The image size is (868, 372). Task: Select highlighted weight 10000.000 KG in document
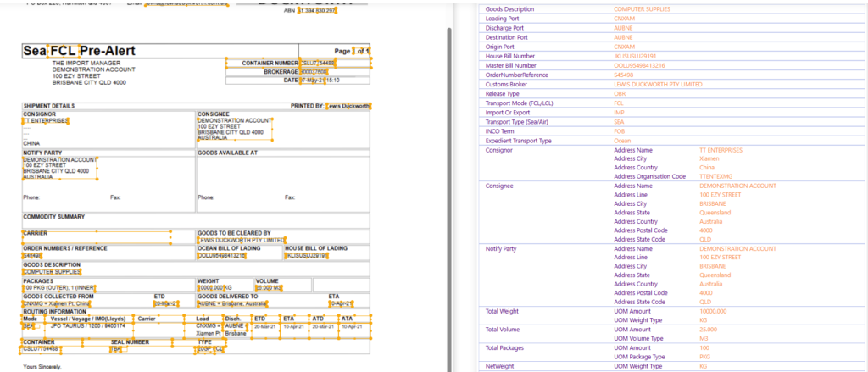point(215,288)
